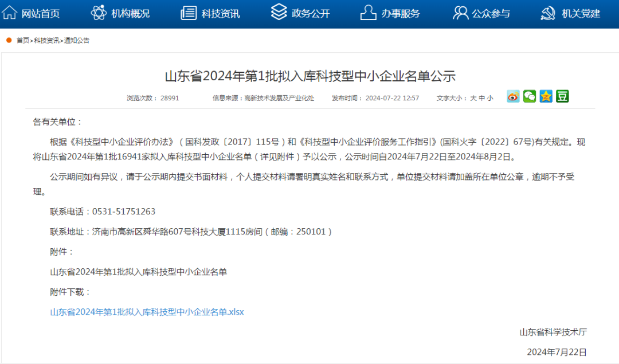Set the text size to 大
Image resolution: width=619 pixels, height=364 pixels.
click(473, 97)
